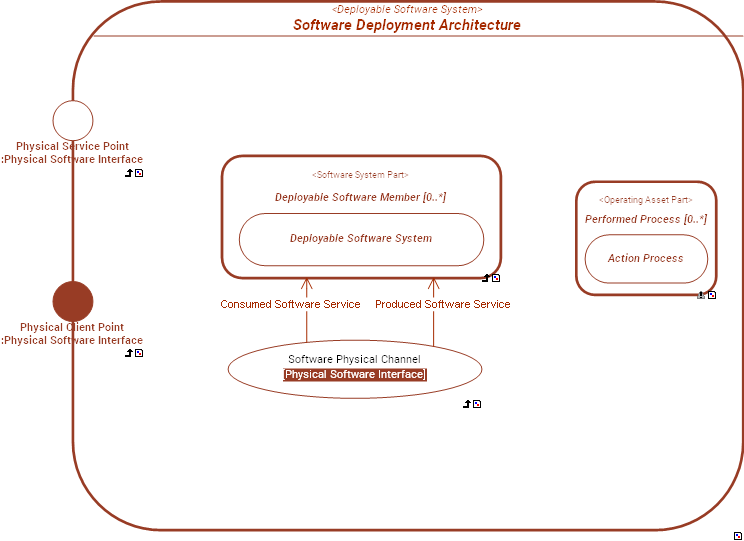This screenshot has width=744, height=541.
Task: Select the hollow Physical Service Point circle
Action: click(73, 120)
